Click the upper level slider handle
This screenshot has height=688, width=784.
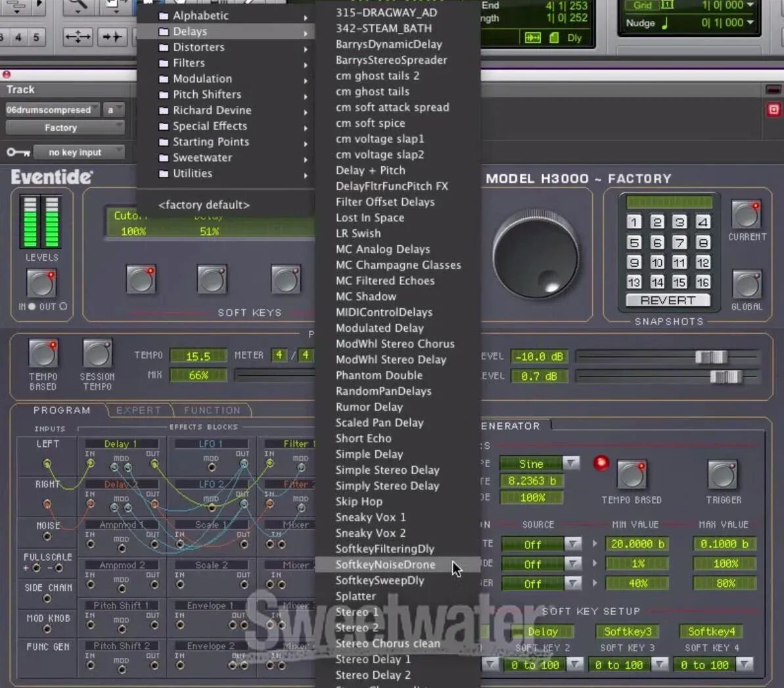click(710, 357)
